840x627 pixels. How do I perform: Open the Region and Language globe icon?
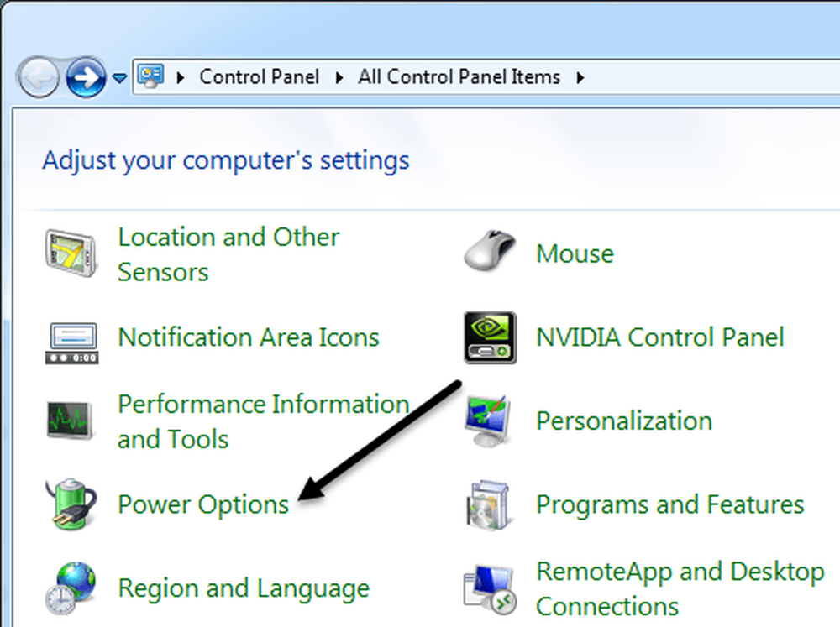[71, 588]
